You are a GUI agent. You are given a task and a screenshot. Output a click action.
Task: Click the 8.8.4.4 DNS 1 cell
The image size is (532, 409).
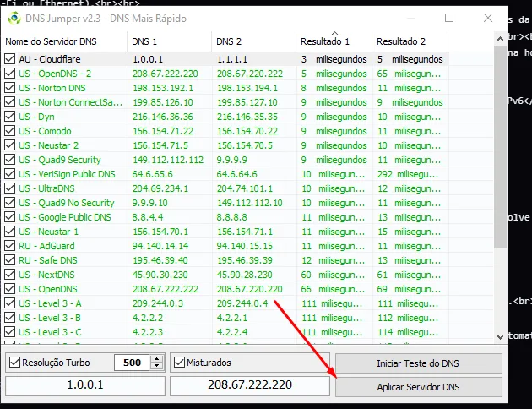(x=148, y=217)
